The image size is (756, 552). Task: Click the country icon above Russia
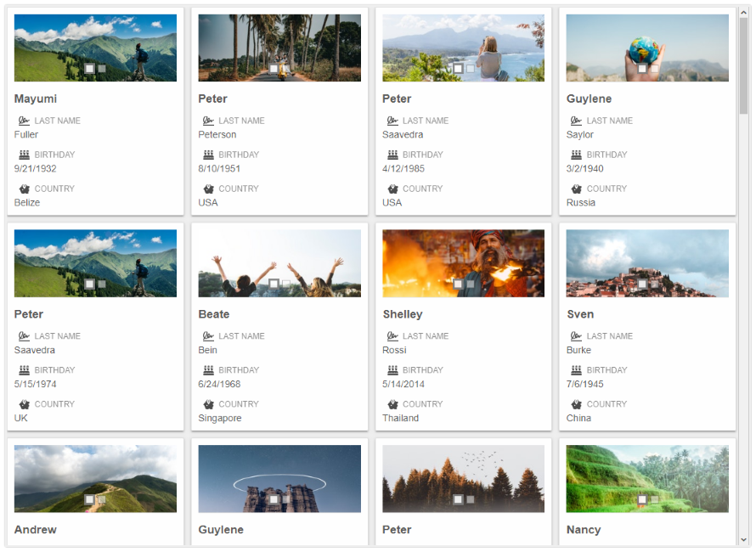(x=576, y=189)
